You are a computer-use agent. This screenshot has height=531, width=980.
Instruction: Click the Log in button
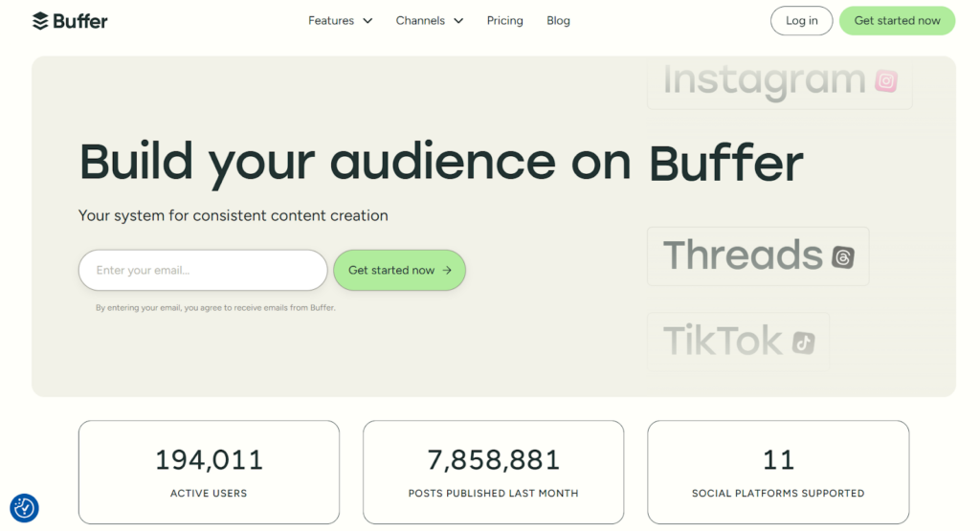pos(801,21)
